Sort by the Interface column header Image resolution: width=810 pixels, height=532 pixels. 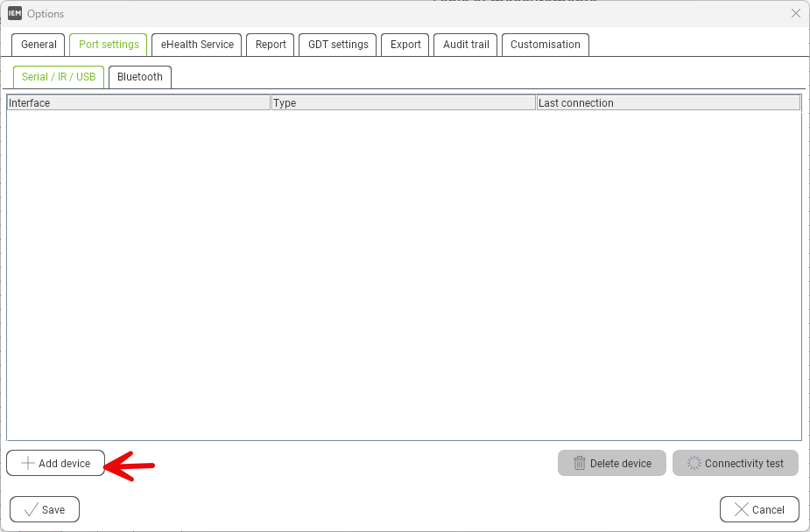pos(138,103)
